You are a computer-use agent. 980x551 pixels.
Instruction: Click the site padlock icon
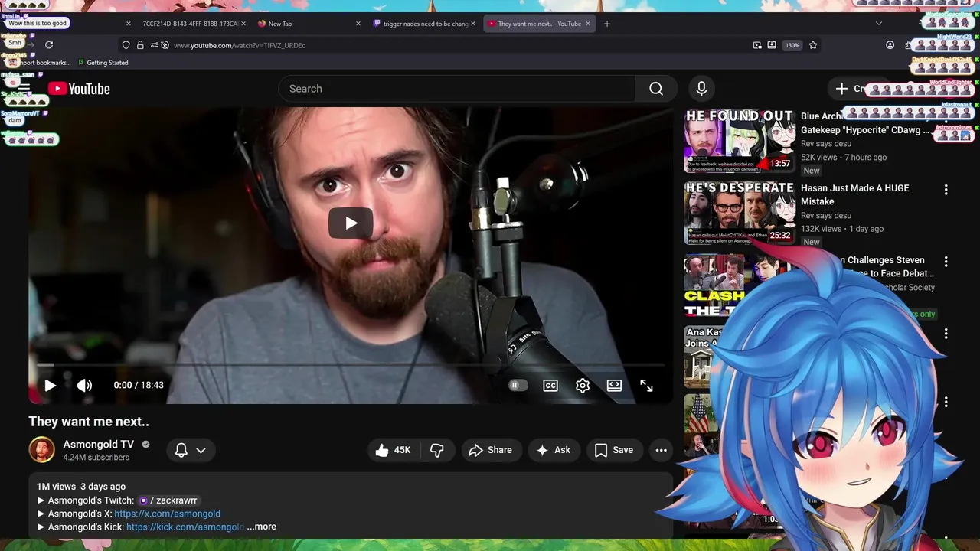coord(140,45)
